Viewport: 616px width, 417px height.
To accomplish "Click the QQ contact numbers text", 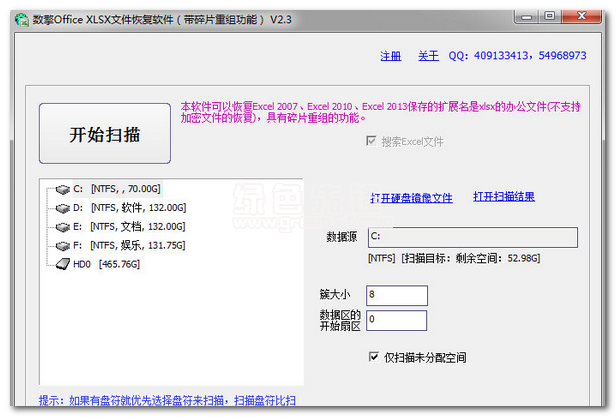I will [x=517, y=55].
